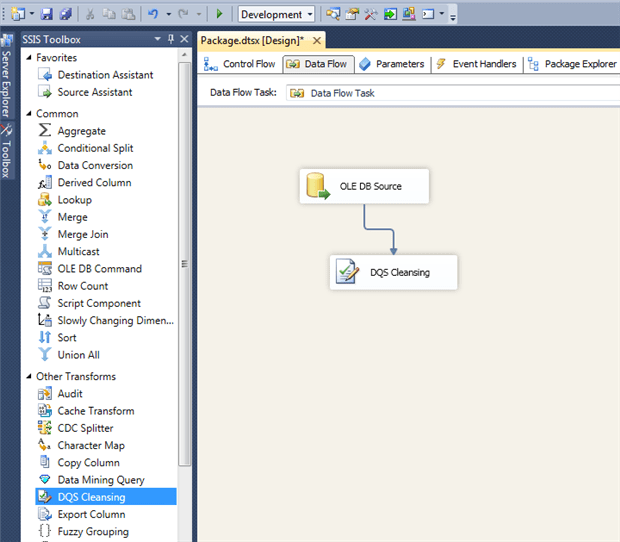Switch to the Parameters tab
This screenshot has width=620, height=542.
tap(393, 64)
